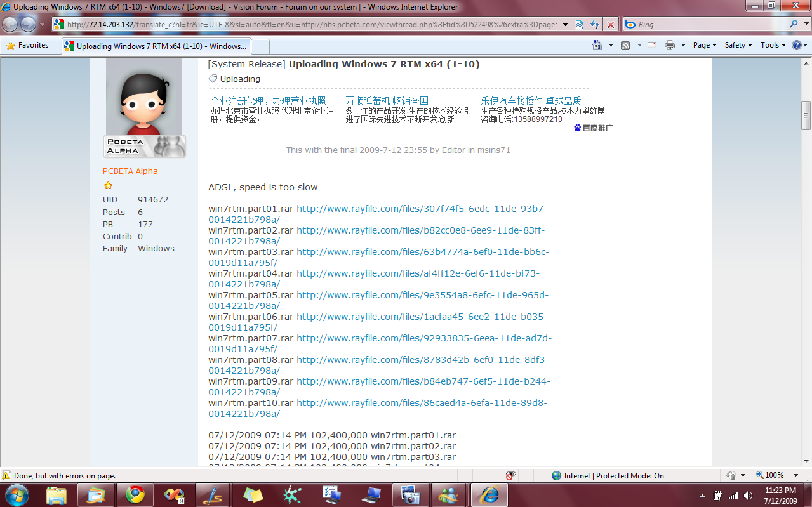The height and width of the screenshot is (507, 812).
Task: Click the user avatar image
Action: tap(144, 96)
